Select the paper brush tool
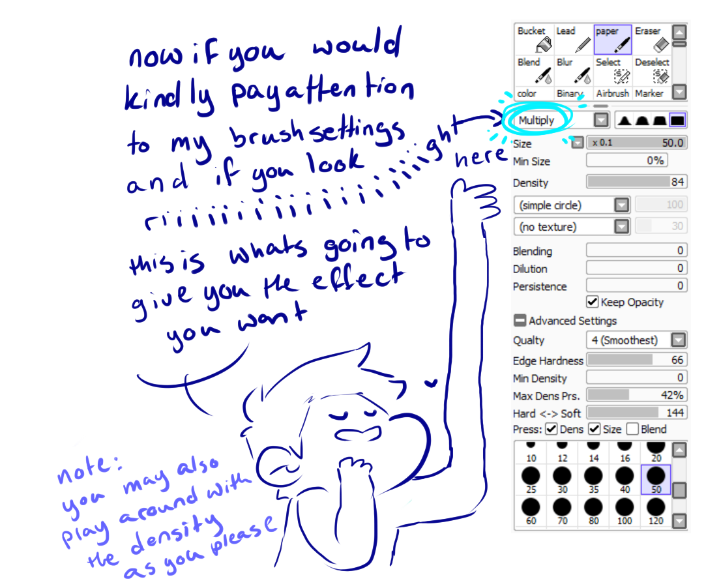 [612, 40]
